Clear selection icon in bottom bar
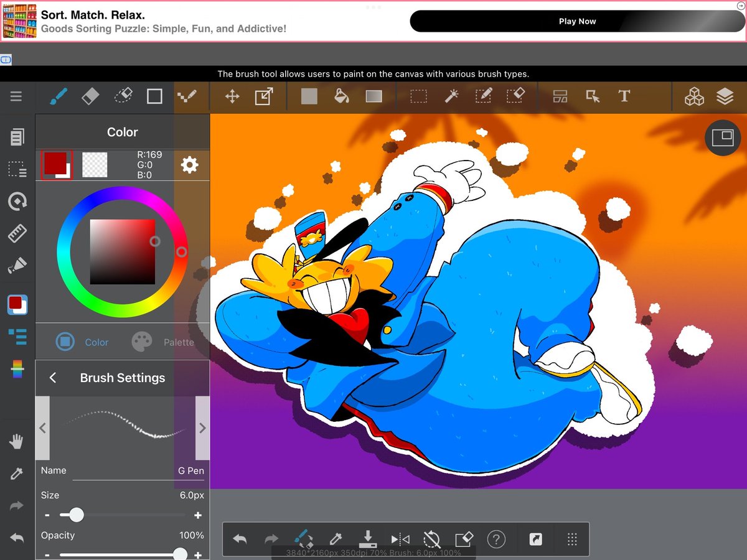 (x=464, y=539)
